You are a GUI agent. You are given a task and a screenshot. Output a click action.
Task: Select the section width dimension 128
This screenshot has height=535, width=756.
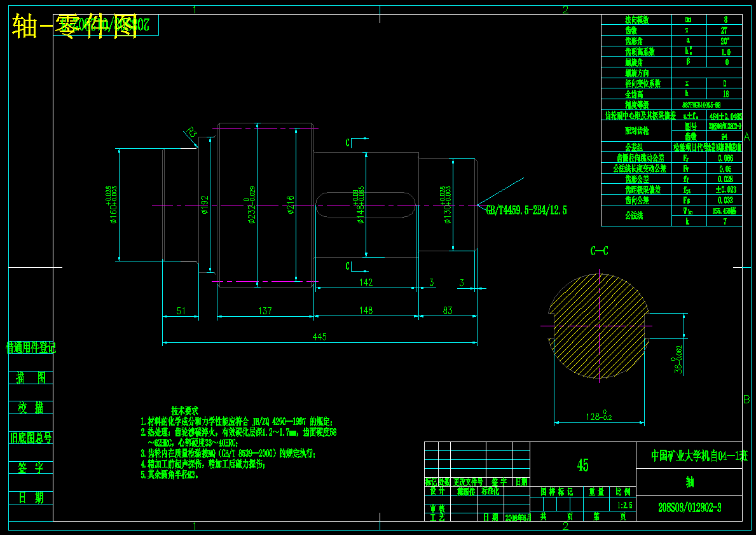600,416
